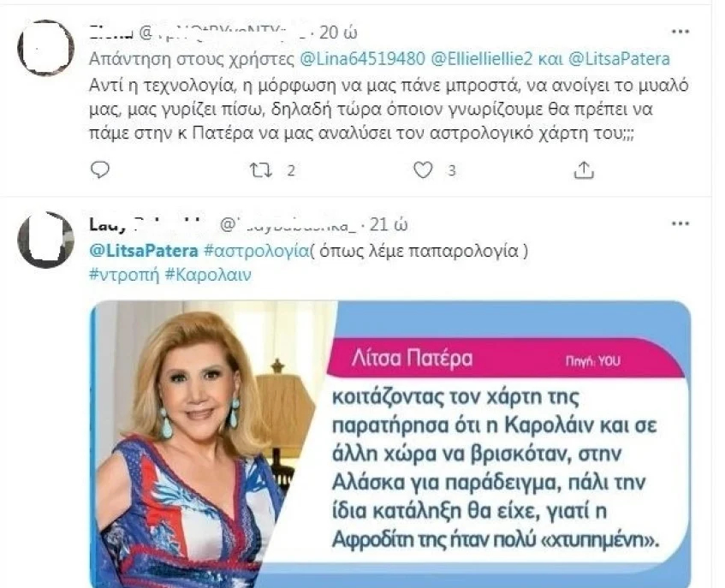
Task: View retweet count 2 on the first tweet
Action: click(x=290, y=171)
